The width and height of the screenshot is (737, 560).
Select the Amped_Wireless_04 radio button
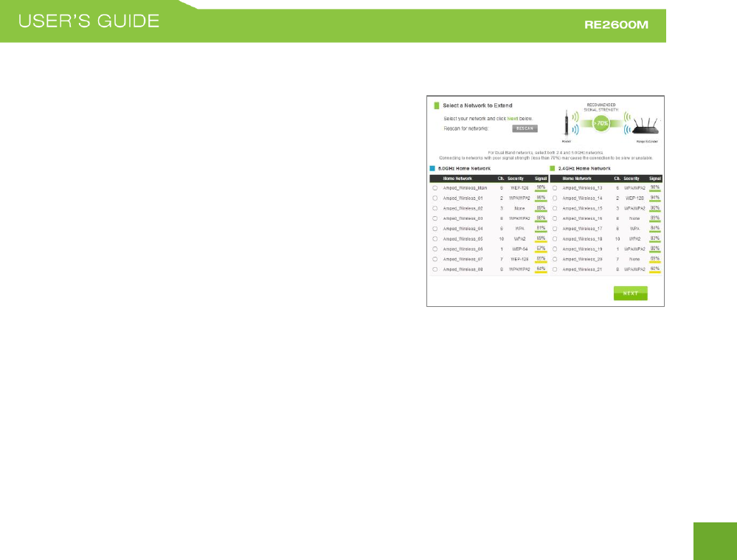coord(435,229)
